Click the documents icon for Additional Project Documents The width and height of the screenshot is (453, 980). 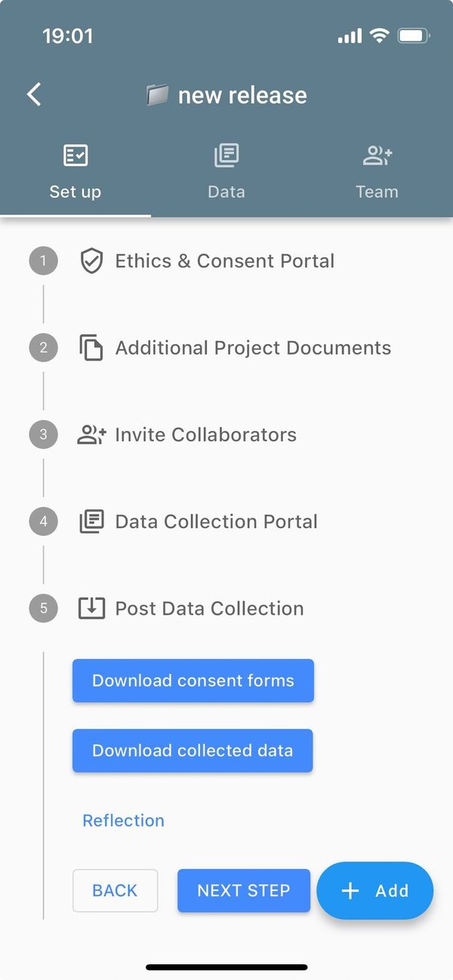(x=91, y=348)
